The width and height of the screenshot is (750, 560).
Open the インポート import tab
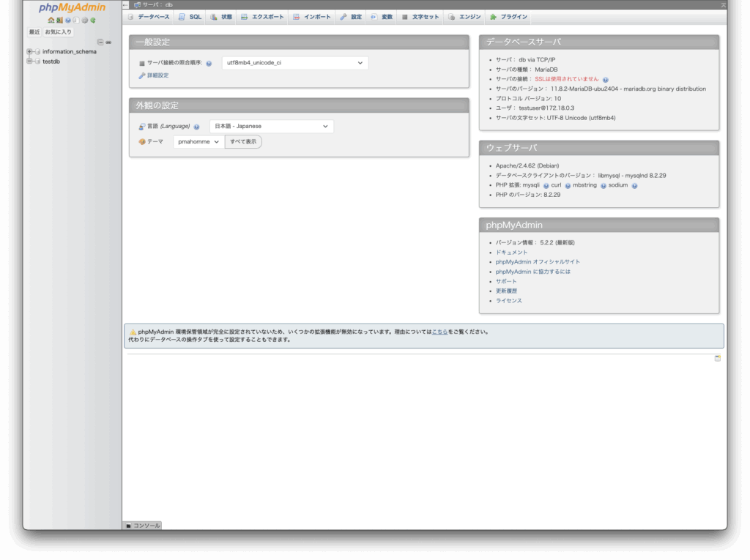(312, 18)
